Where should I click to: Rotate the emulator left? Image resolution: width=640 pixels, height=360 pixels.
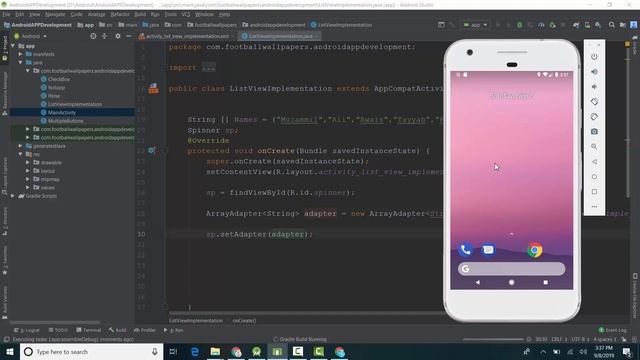(x=594, y=102)
